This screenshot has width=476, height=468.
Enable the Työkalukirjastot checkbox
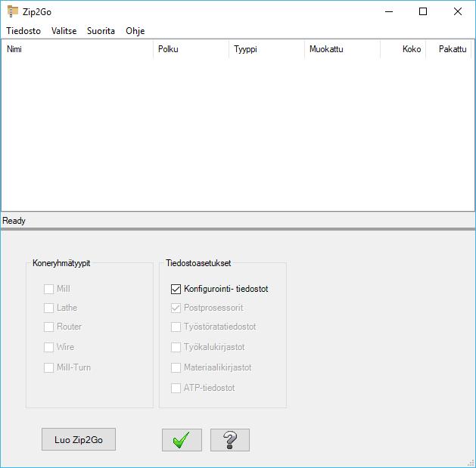tap(176, 347)
